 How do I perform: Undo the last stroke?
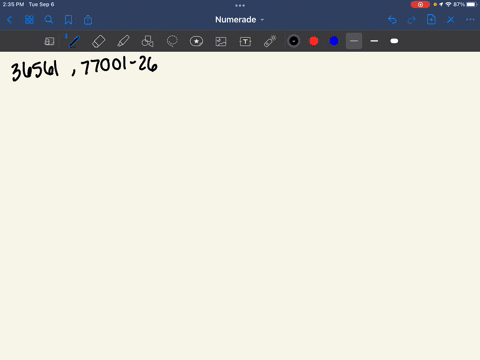(x=392, y=20)
